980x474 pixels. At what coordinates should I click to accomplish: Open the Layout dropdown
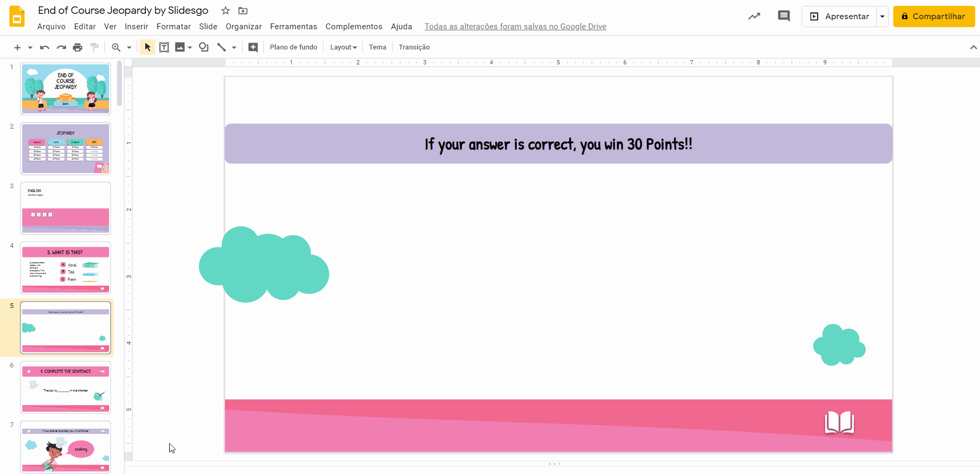tap(343, 47)
